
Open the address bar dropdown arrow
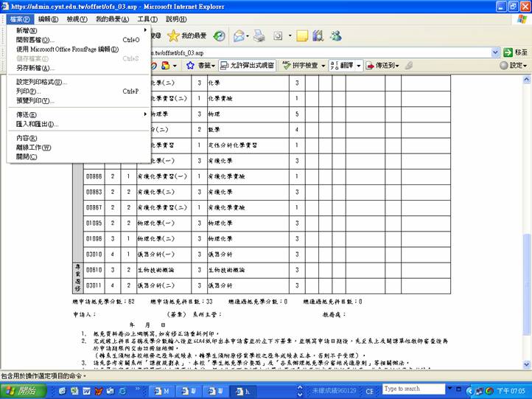click(x=495, y=52)
